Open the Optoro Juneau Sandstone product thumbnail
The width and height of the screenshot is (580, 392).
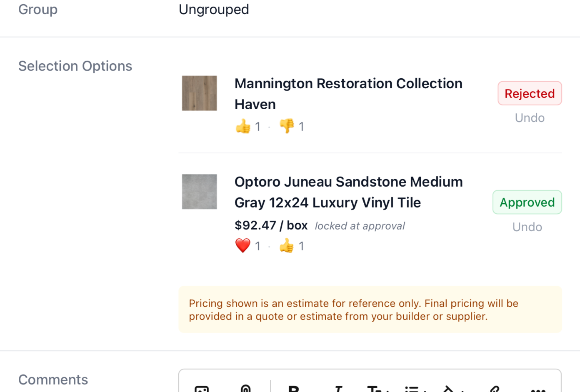click(x=199, y=191)
